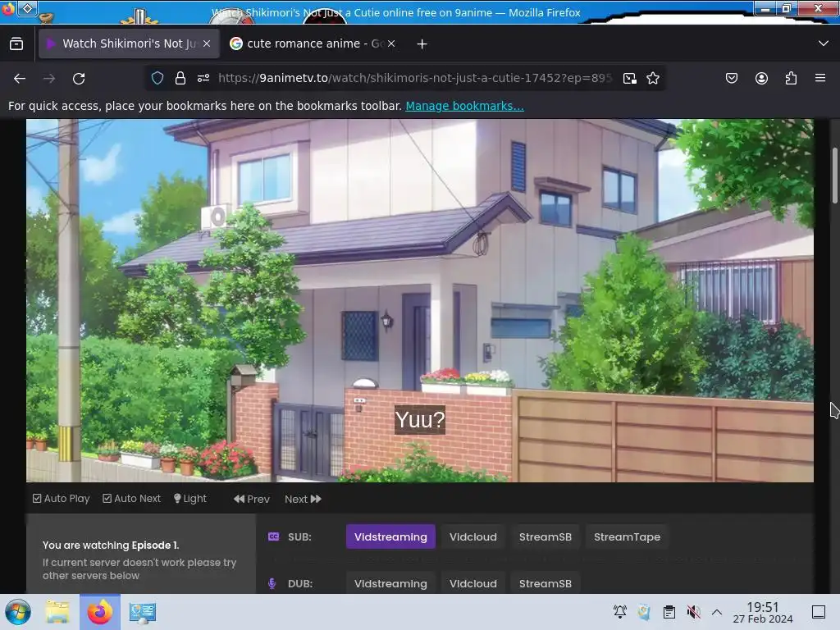Open the Extensions puzzle icon

click(x=791, y=78)
